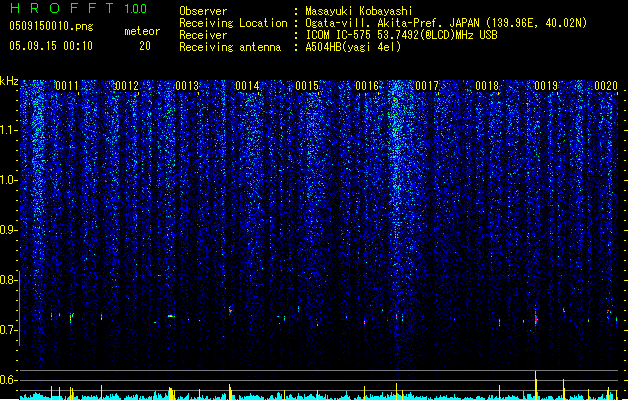Click the 0017 time marker
Viewport: 629px width, 400px height.
(x=427, y=86)
